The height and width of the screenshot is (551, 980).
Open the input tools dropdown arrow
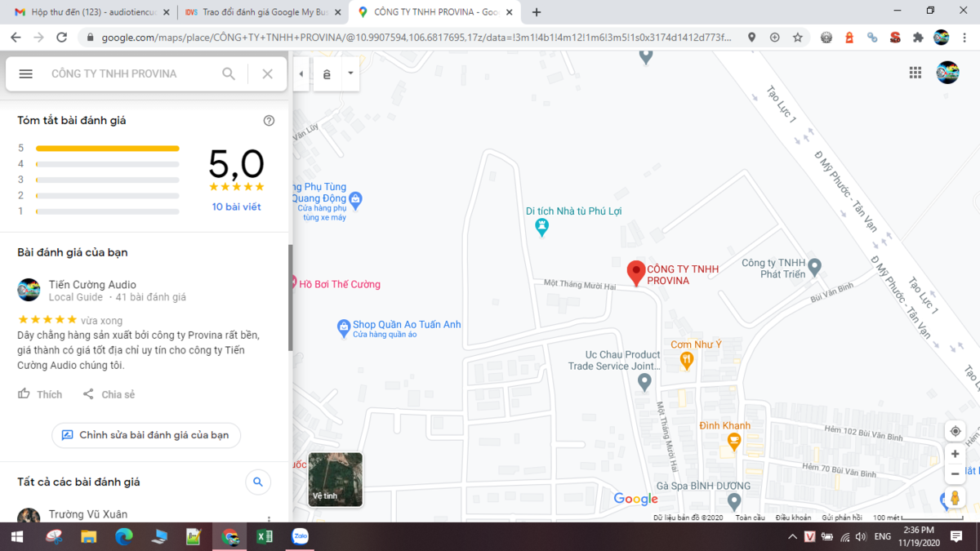pos(350,73)
